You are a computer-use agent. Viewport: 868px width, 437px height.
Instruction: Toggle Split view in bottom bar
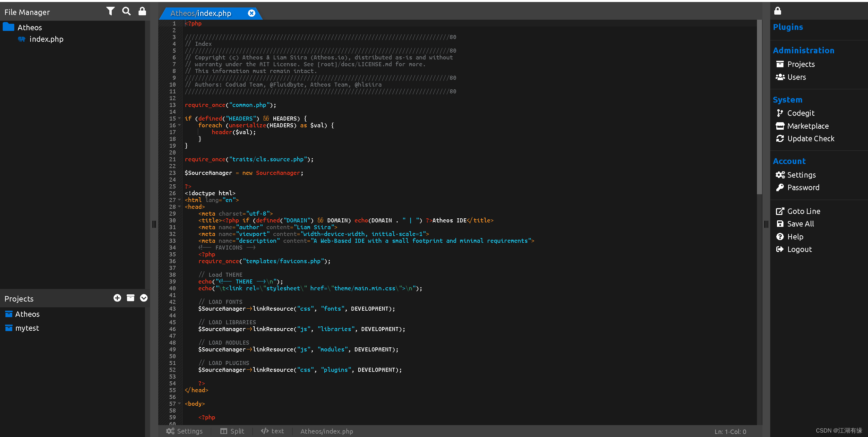[x=232, y=431]
